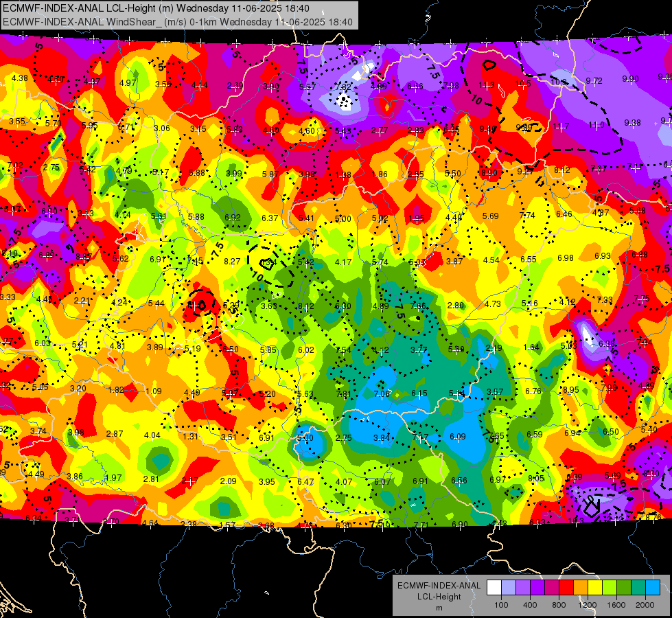
Task: Click the wind shear value 3.84
Action: tap(382, 438)
